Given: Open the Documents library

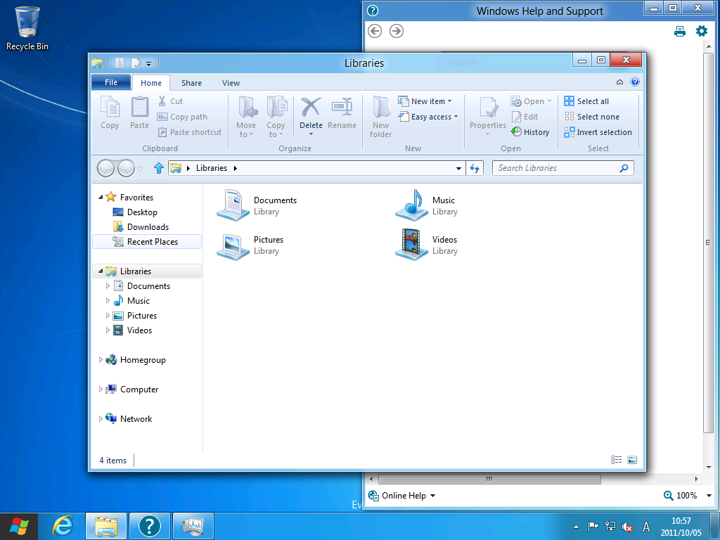Looking at the screenshot, I should [x=257, y=205].
